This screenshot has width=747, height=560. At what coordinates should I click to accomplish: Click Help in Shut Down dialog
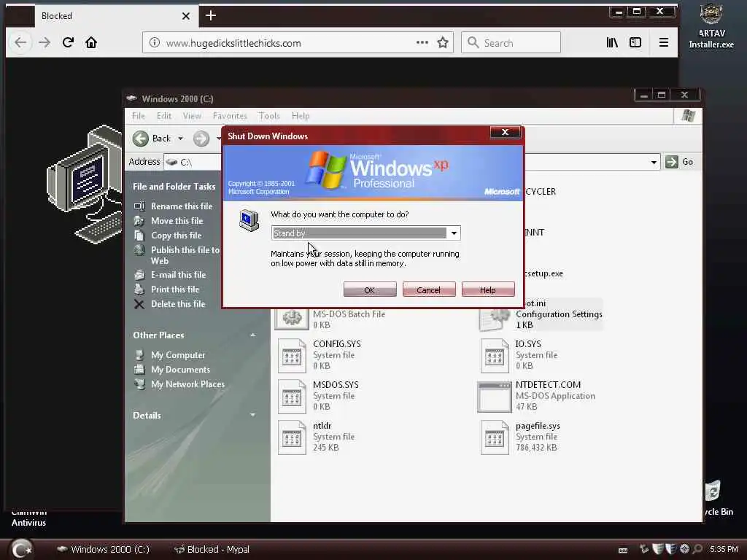click(x=488, y=289)
